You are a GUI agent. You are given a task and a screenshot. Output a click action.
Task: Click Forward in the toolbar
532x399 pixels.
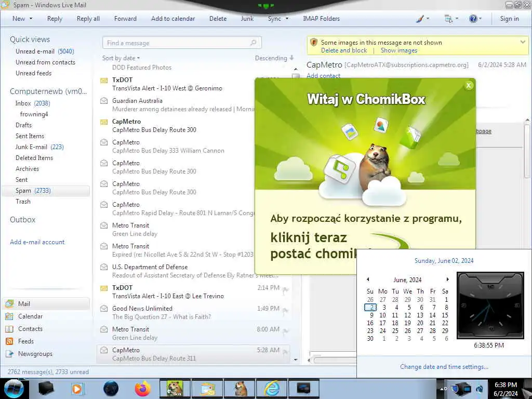pos(125,19)
